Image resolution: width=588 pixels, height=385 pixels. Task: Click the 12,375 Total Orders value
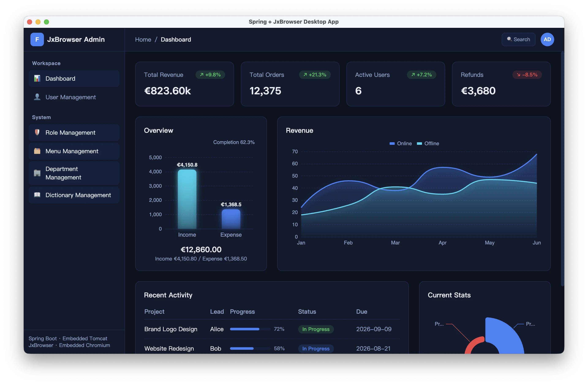[x=265, y=91]
